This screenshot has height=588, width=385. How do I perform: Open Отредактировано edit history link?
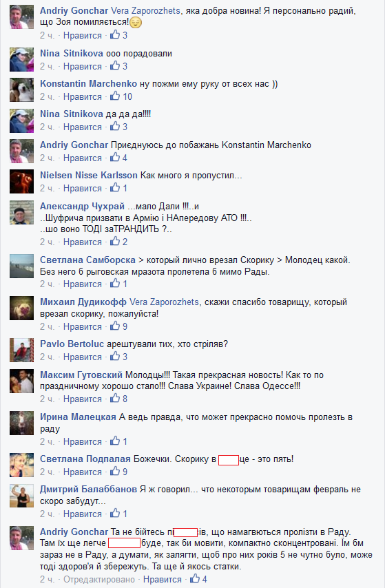99,579
